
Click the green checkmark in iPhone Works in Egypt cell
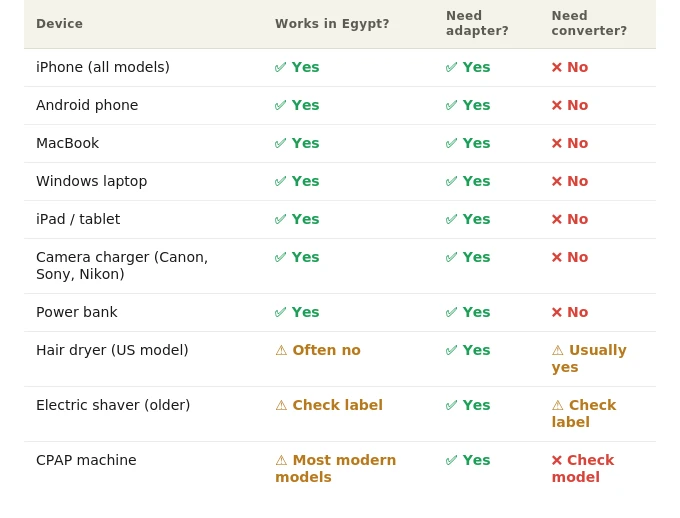pos(281,67)
